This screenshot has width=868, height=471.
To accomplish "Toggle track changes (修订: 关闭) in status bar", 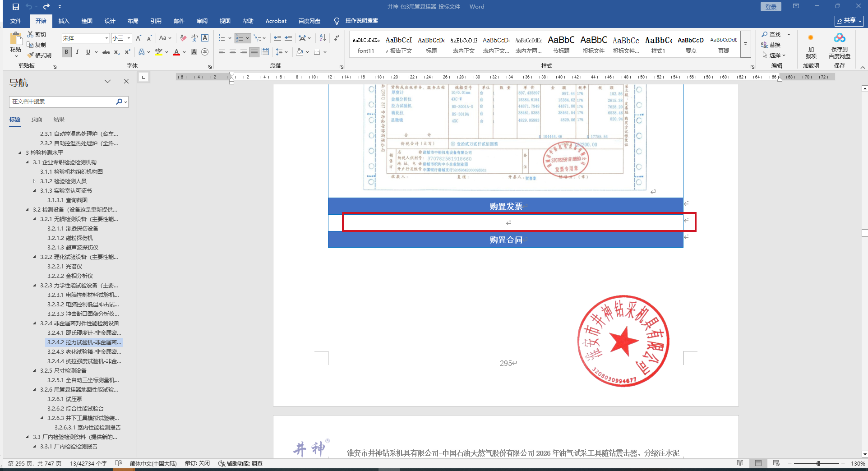I will point(198,463).
